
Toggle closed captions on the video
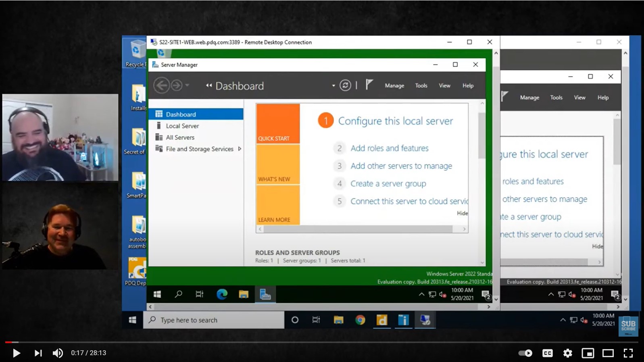pyautogui.click(x=547, y=353)
